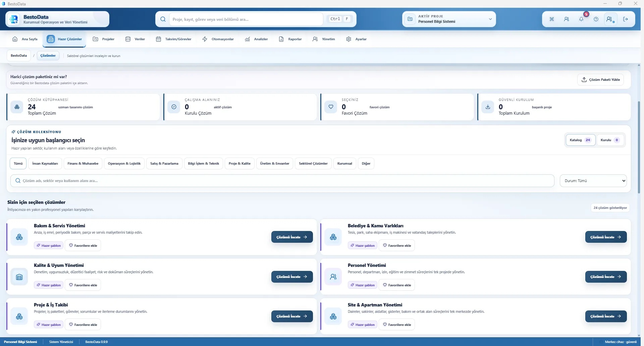The image size is (644, 346).
Task: Add Site & Apartman Yönetimi to favorites
Action: [x=397, y=325]
